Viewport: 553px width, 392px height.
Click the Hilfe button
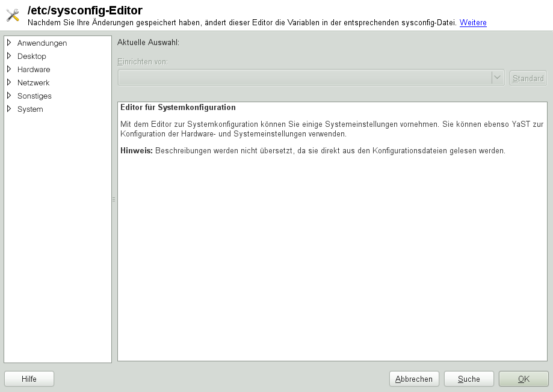pos(28,379)
